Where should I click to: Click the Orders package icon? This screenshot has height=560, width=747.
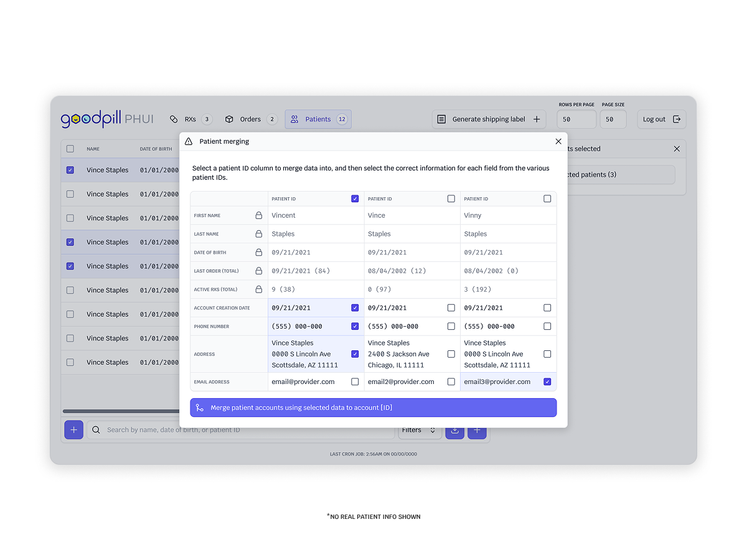(230, 119)
